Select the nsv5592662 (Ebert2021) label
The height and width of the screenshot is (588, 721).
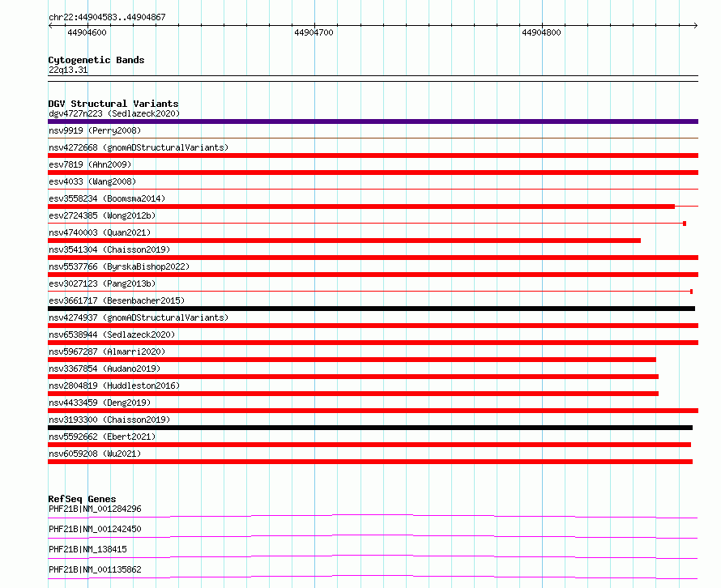(x=102, y=437)
